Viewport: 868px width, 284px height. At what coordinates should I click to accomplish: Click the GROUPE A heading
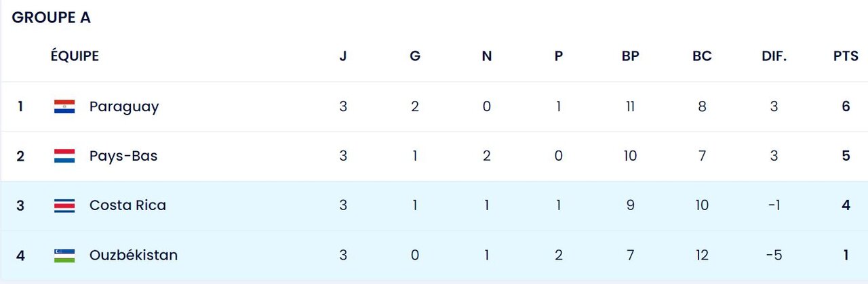click(x=52, y=18)
